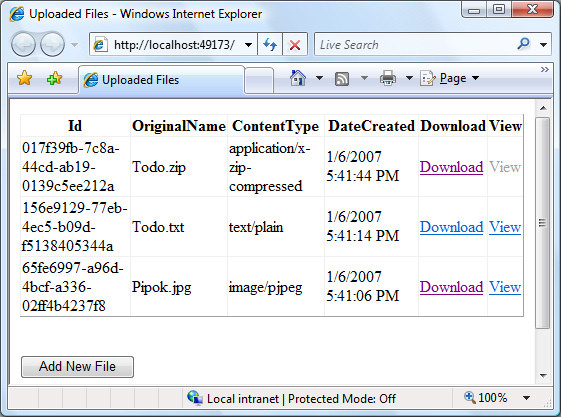Click the RSS feeds icon

(342, 78)
